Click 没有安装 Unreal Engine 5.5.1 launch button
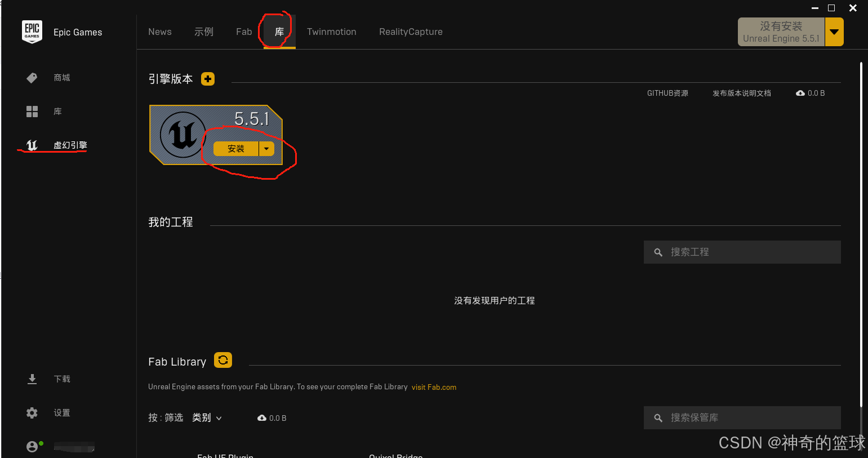The height and width of the screenshot is (458, 868). pyautogui.click(x=781, y=32)
